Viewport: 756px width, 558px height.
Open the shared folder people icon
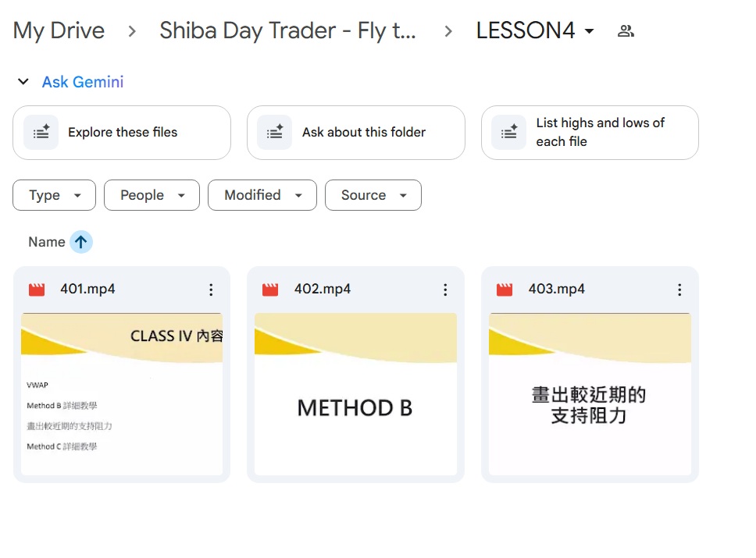626,31
